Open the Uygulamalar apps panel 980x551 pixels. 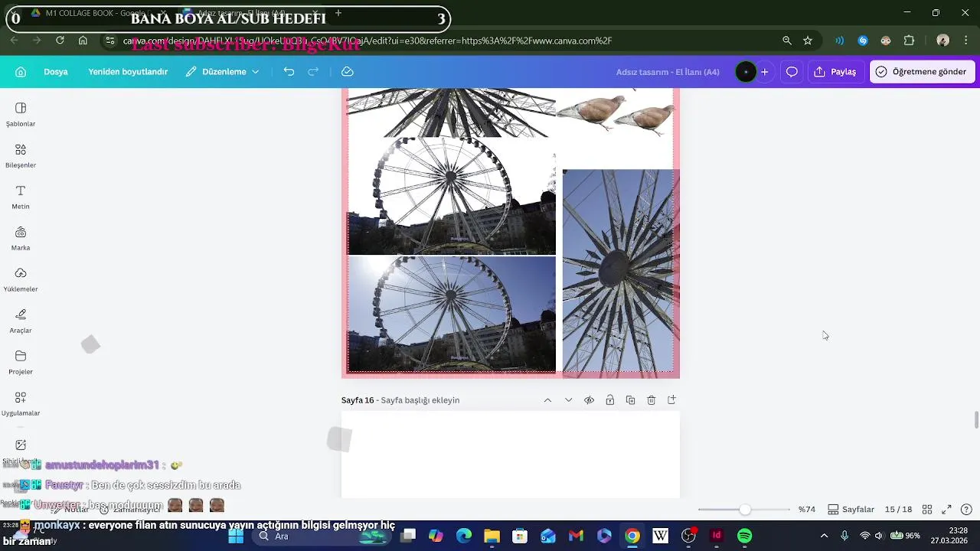tap(21, 404)
